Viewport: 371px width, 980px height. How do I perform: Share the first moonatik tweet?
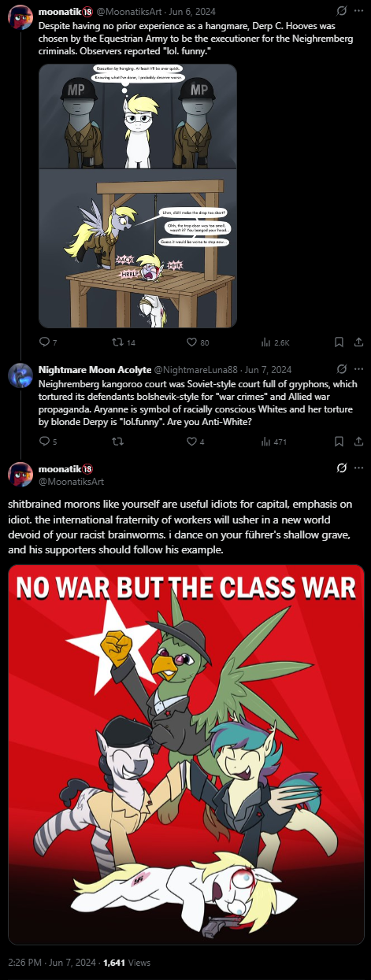click(x=358, y=342)
